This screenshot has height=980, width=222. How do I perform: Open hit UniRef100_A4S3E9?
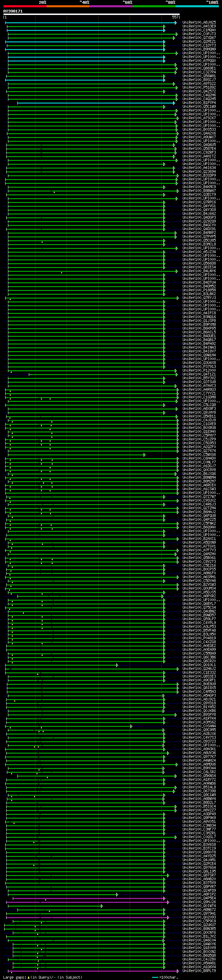(199, 27)
